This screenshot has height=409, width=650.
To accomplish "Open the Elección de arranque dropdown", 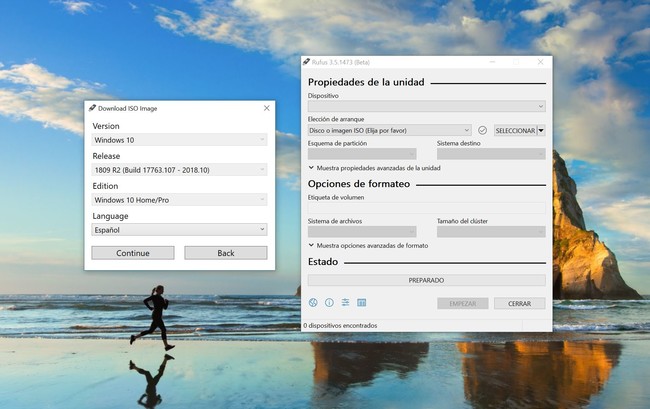I will [389, 130].
